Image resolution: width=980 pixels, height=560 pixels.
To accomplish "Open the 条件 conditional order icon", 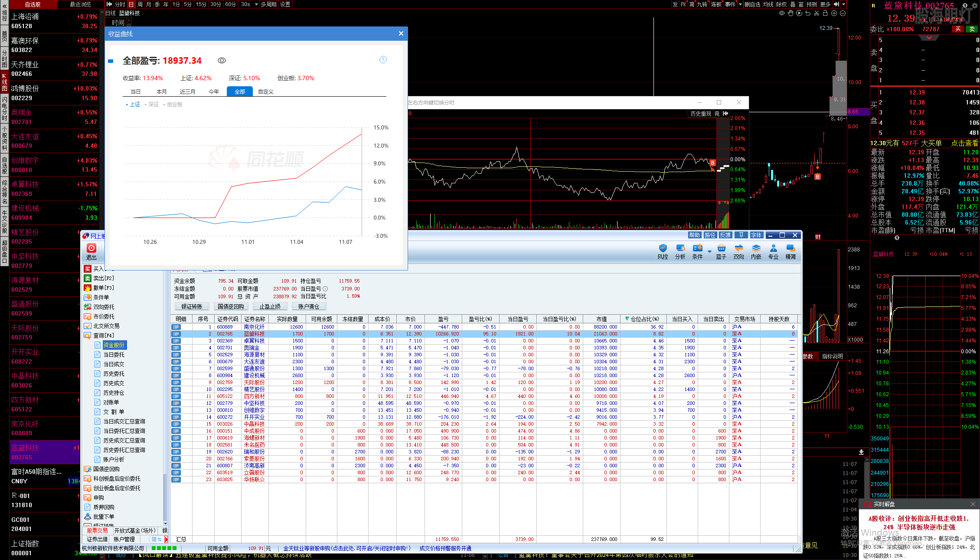I will (x=697, y=251).
